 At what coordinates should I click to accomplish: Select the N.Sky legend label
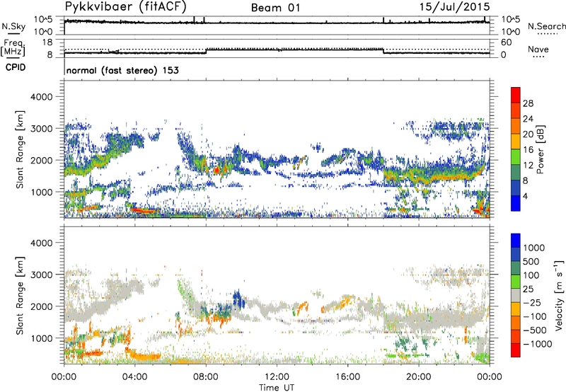tap(13, 26)
